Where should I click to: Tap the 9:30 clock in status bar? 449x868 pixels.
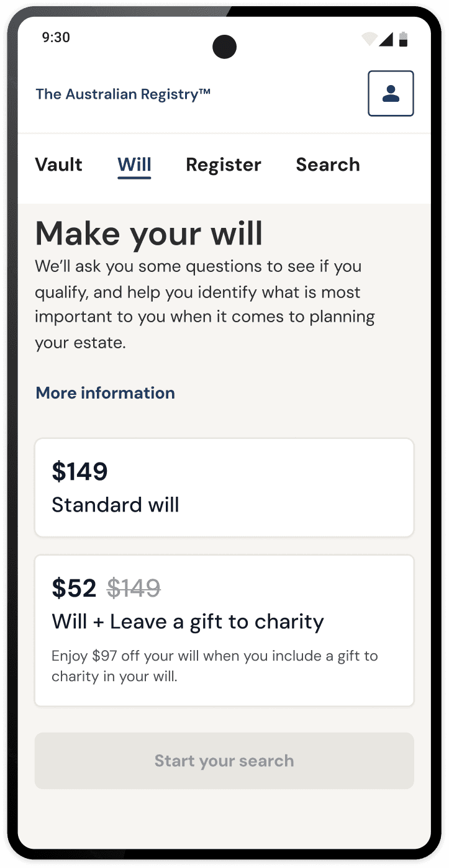(x=56, y=37)
